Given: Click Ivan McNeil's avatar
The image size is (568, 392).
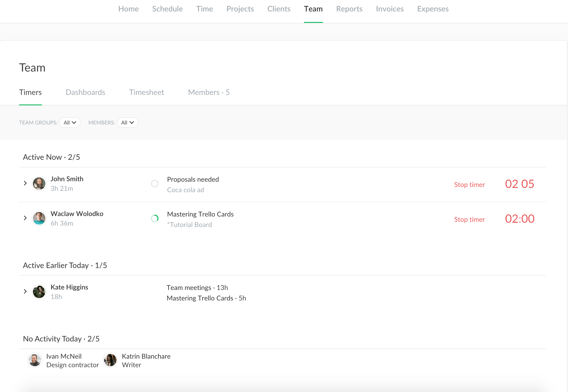Looking at the screenshot, I should pyautogui.click(x=35, y=360).
